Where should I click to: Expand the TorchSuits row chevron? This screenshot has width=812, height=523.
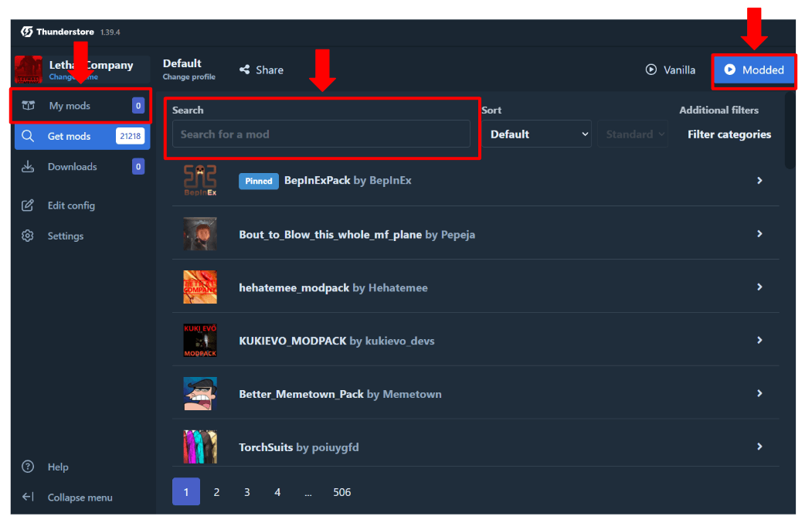pos(759,447)
